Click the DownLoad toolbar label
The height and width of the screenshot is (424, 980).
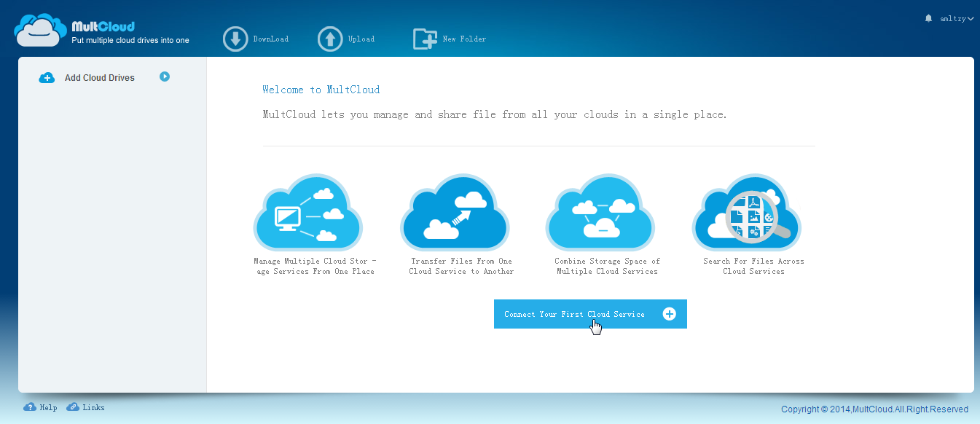[271, 39]
